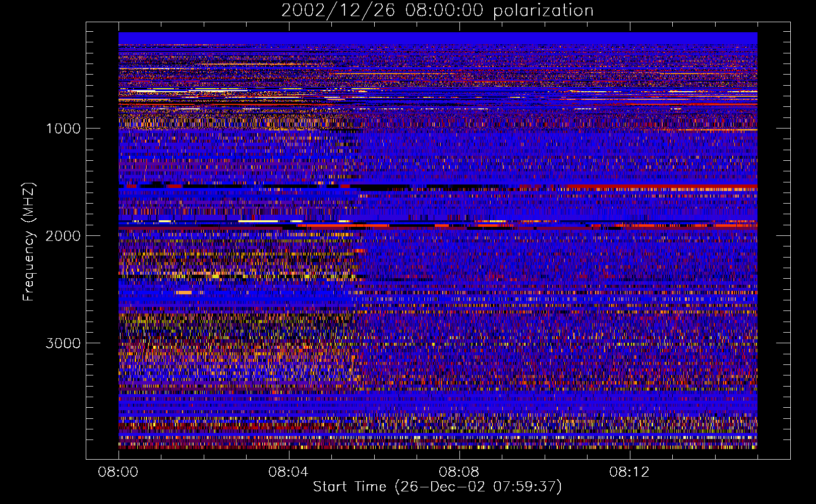Click the 'Frequency (MHZ)' axis label
Viewport: 816px width, 504px height.
(x=29, y=242)
